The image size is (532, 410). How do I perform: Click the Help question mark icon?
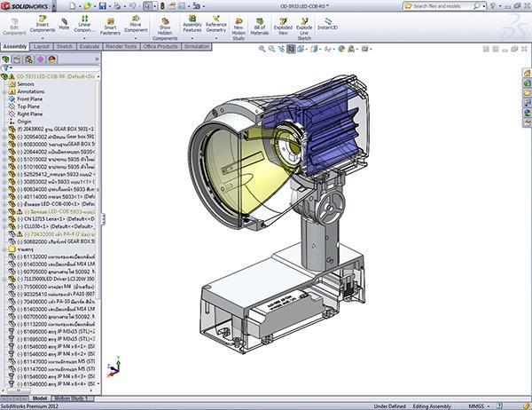493,6
